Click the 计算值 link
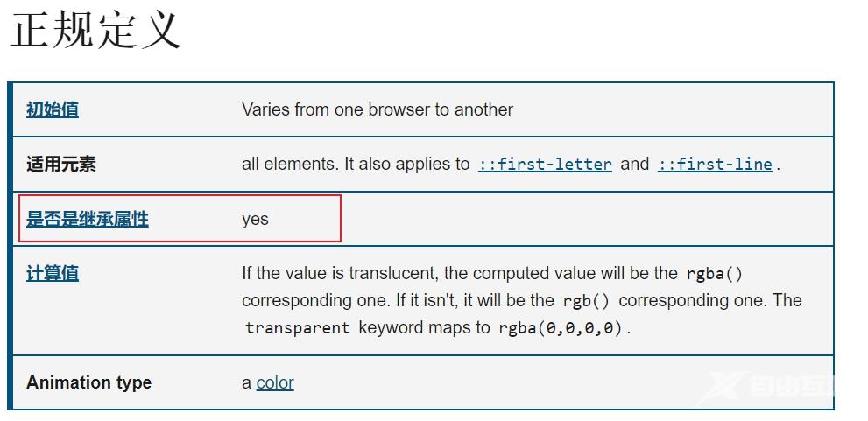The image size is (868, 421). pyautogui.click(x=53, y=273)
